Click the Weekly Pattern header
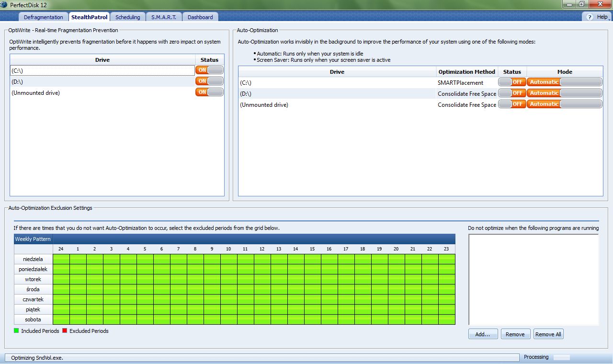 pyautogui.click(x=33, y=239)
